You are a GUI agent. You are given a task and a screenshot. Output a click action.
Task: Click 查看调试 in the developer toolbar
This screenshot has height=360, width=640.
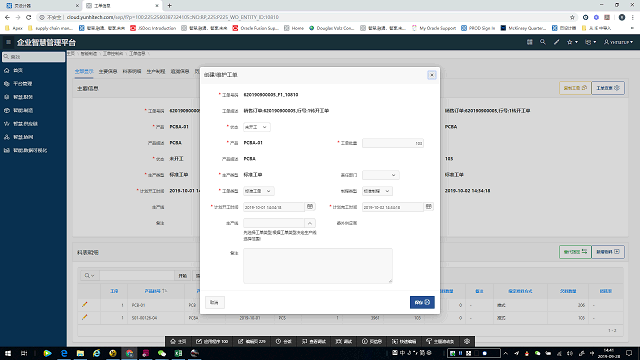(313, 341)
